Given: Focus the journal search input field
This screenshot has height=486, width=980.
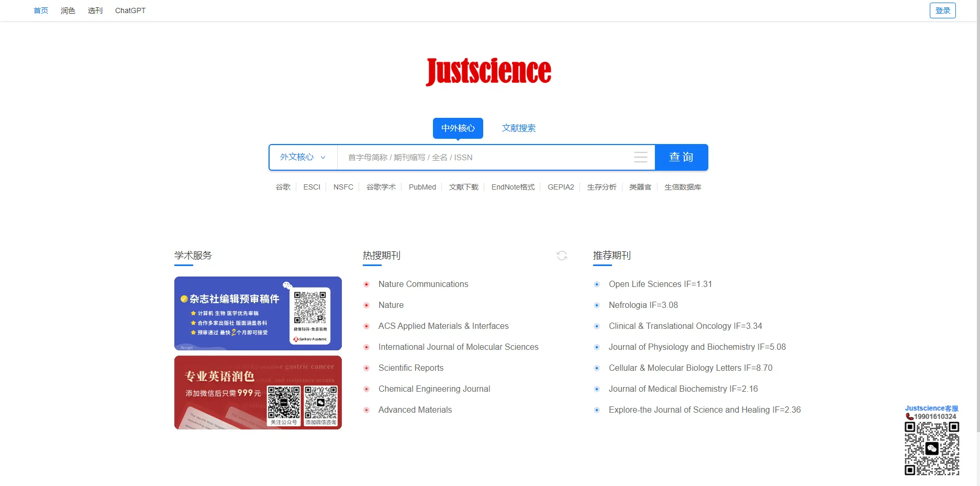Looking at the screenshot, I should (484, 157).
